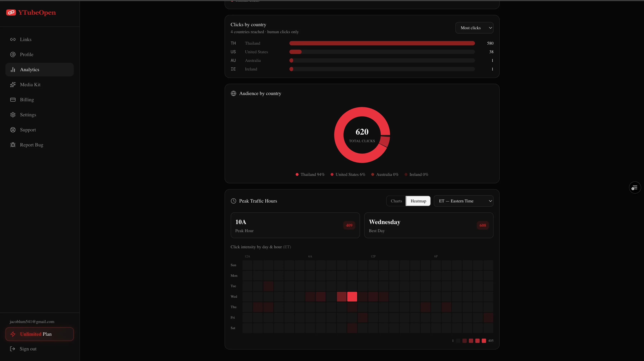This screenshot has width=644, height=361.
Task: Click the globe icon beside Audience by country
Action: click(x=234, y=93)
